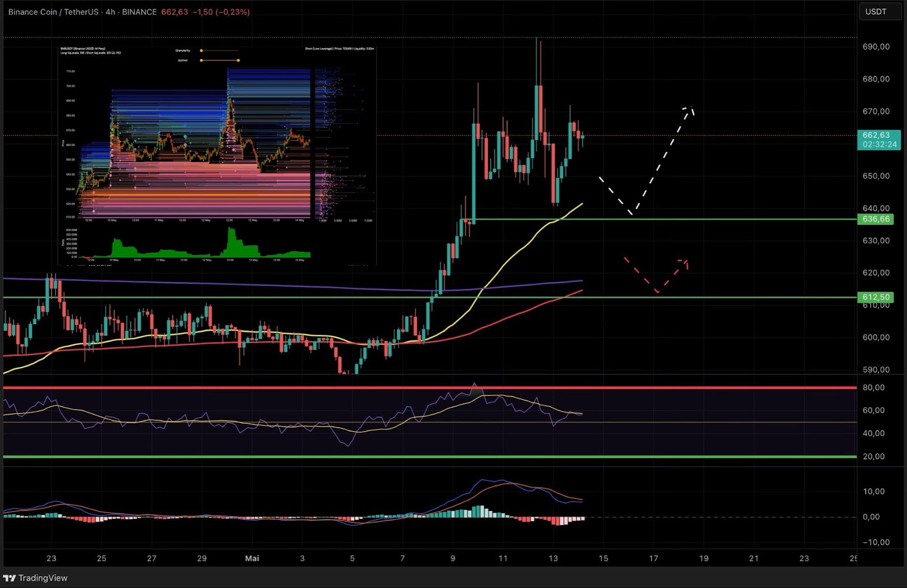Screen dimensions: 907x588
Task: Click the 600,00 price axis label
Action: tap(876, 337)
